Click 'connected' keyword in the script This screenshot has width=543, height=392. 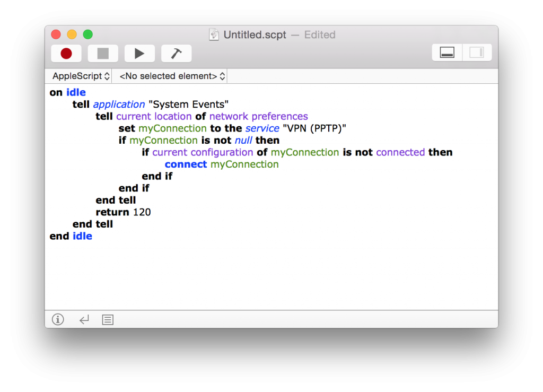(400, 152)
